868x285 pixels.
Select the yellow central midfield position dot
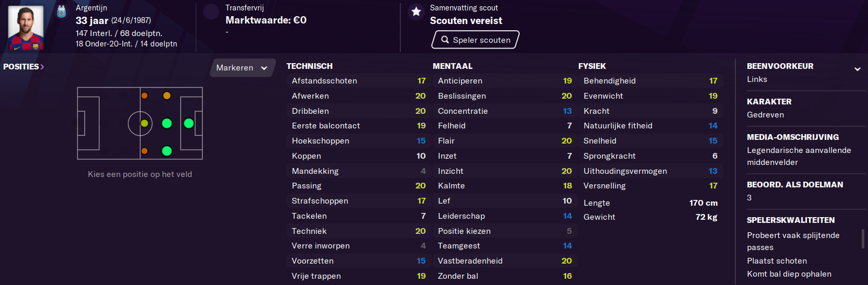click(x=145, y=123)
